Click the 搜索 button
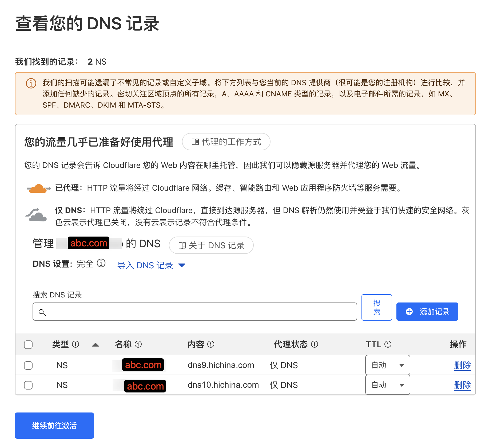The height and width of the screenshot is (448, 485). coord(377,307)
